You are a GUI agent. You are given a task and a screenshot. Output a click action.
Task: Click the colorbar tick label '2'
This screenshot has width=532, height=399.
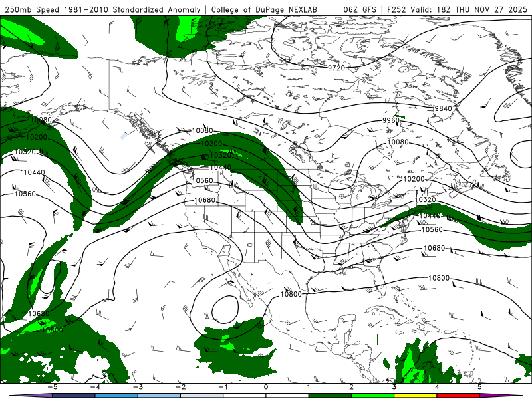coord(351,387)
